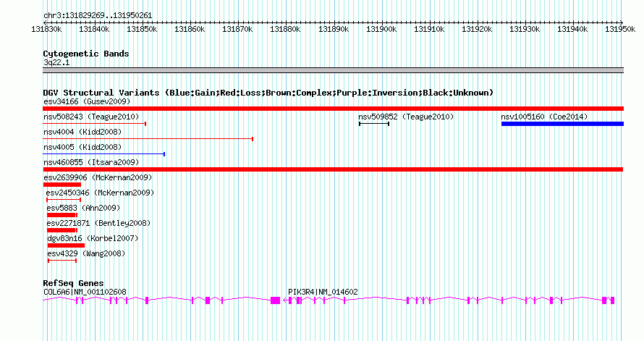Screen dimensions: 644x341
Task: Click the blue nsv4005 gain line
Action: point(104,154)
